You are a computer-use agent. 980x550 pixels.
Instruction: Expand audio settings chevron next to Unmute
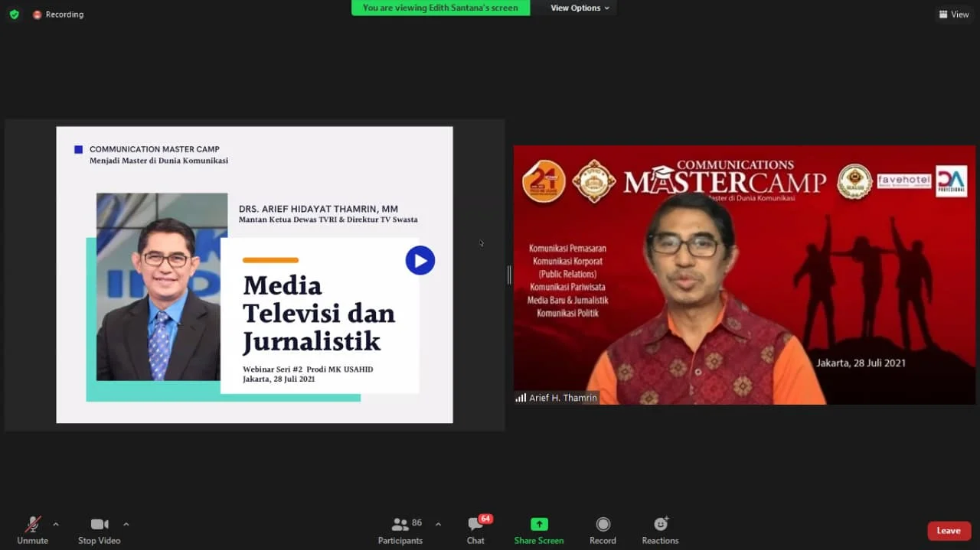click(56, 524)
